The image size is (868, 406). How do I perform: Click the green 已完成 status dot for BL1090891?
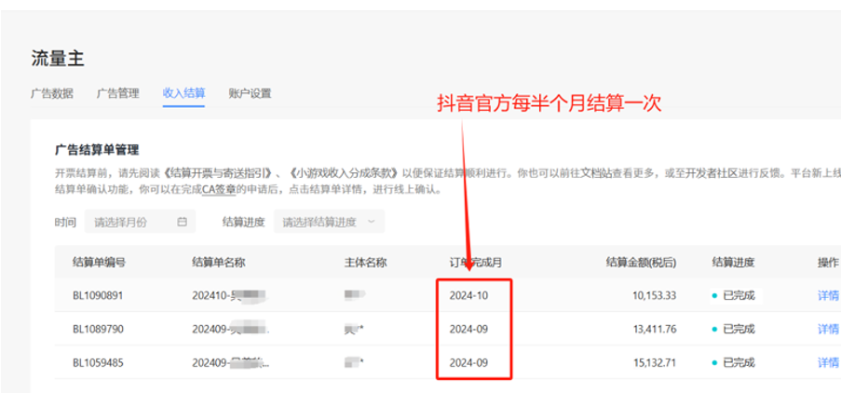pyautogui.click(x=714, y=296)
